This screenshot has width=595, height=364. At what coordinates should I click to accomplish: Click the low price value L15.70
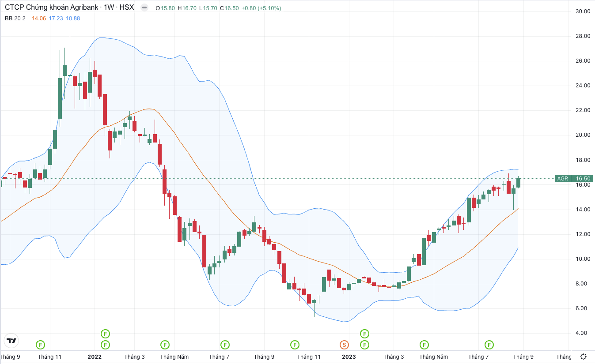click(x=209, y=8)
